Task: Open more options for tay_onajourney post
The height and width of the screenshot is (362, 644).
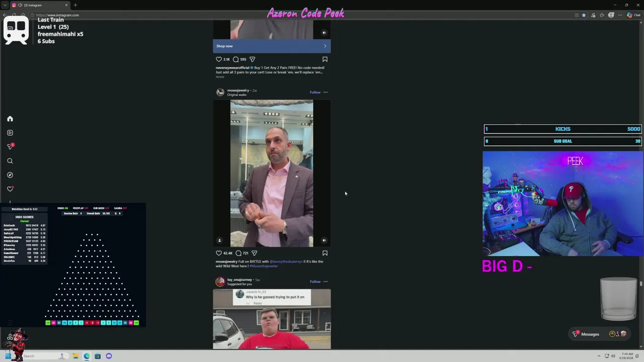Action: (x=326, y=282)
